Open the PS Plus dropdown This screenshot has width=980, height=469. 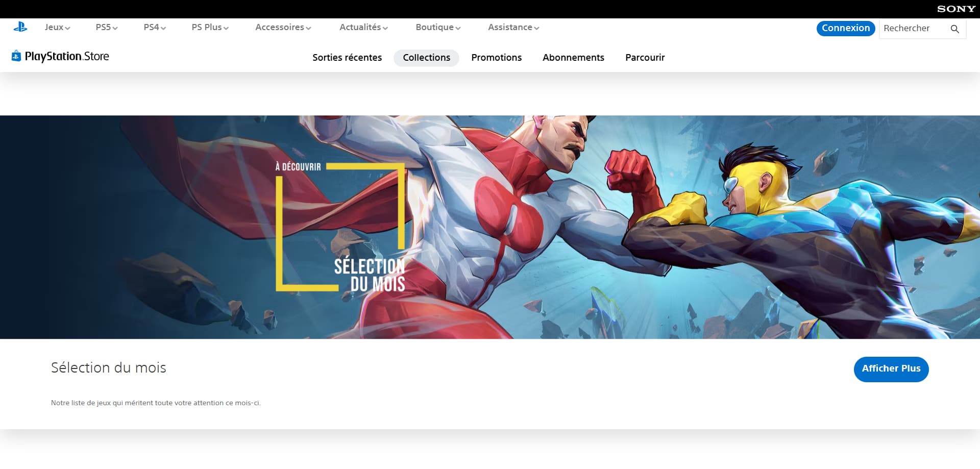[210, 28]
